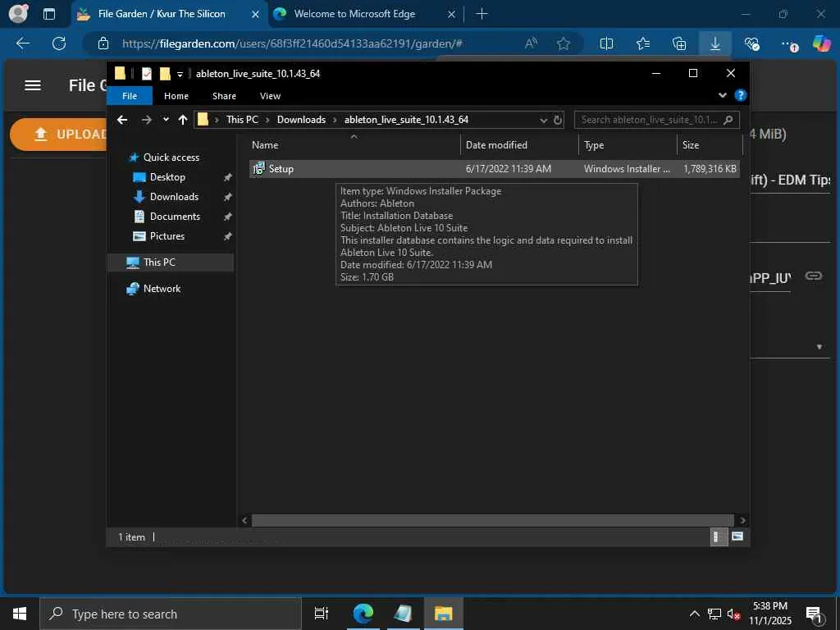Click the Edge Copilot icon
Screen dimensions: 840x630
pos(821,43)
